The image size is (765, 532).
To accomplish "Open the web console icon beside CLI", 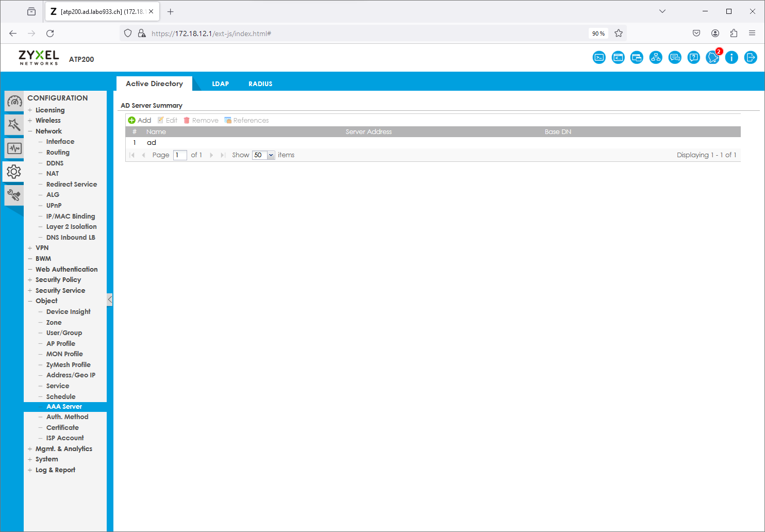I will (x=618, y=58).
